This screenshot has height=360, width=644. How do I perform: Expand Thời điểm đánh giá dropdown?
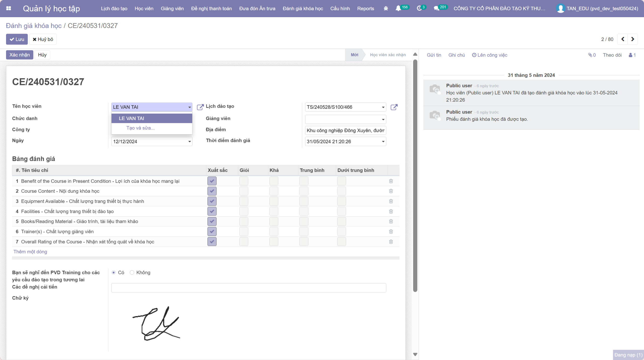click(x=383, y=142)
